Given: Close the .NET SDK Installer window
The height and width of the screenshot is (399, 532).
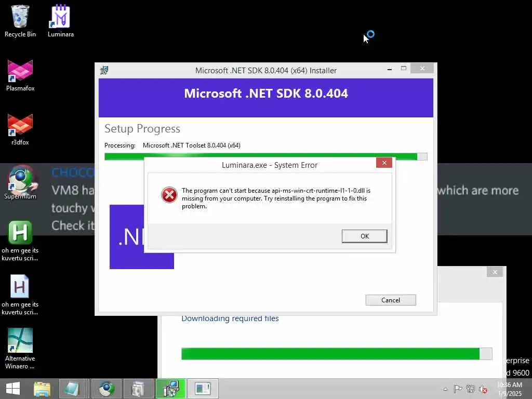Looking at the screenshot, I should tap(422, 68).
